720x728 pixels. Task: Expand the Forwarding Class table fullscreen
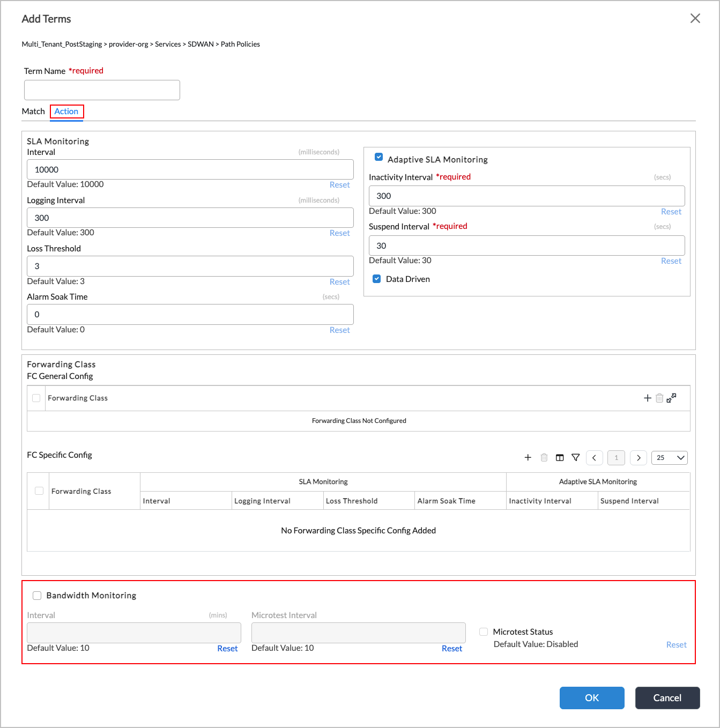point(671,398)
